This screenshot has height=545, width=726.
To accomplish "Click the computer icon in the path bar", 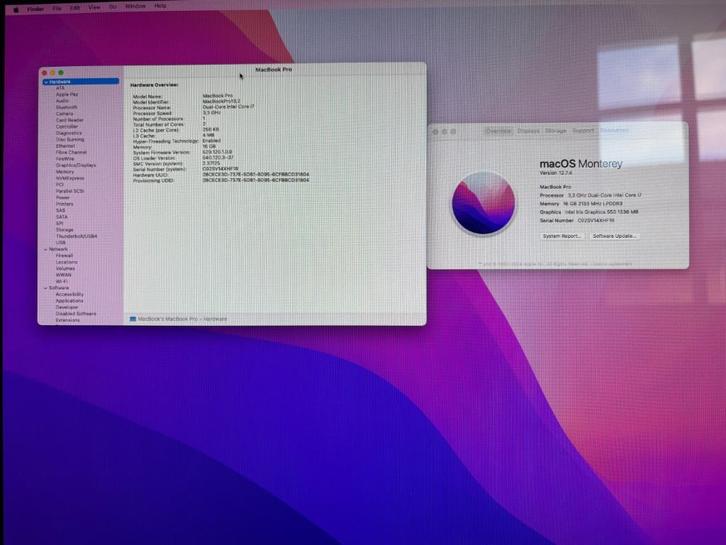I will coord(132,319).
